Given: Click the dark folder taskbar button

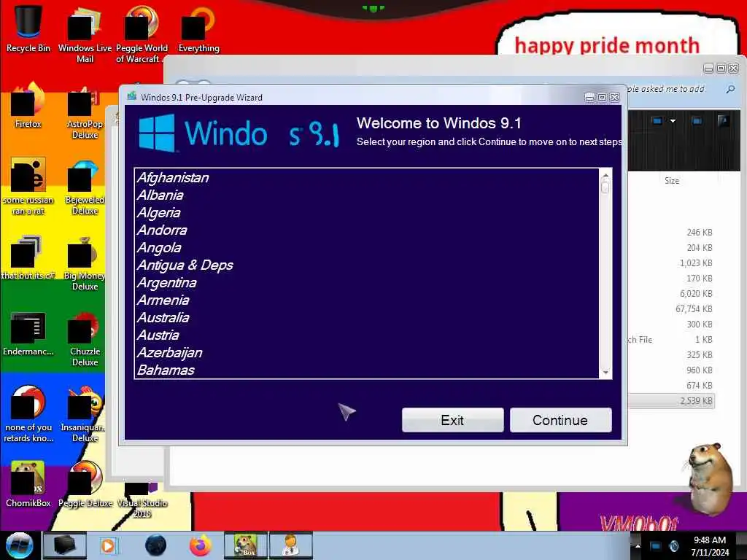Looking at the screenshot, I should point(65,545).
